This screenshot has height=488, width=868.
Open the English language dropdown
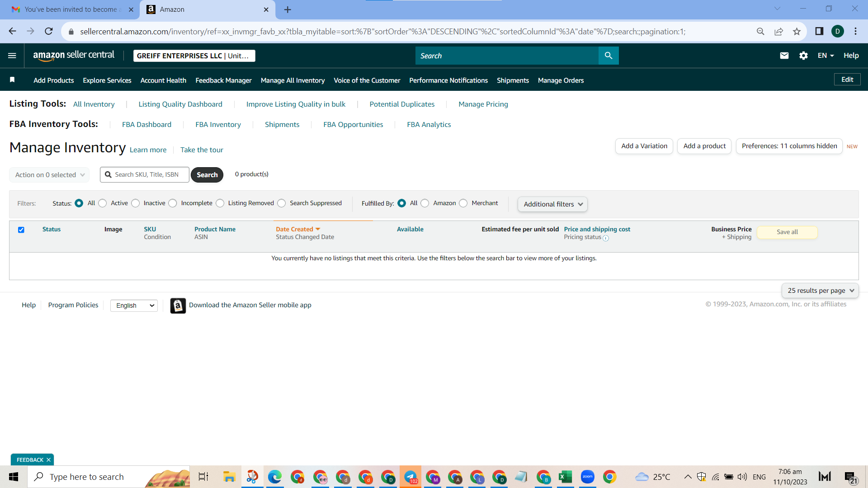[134, 306]
